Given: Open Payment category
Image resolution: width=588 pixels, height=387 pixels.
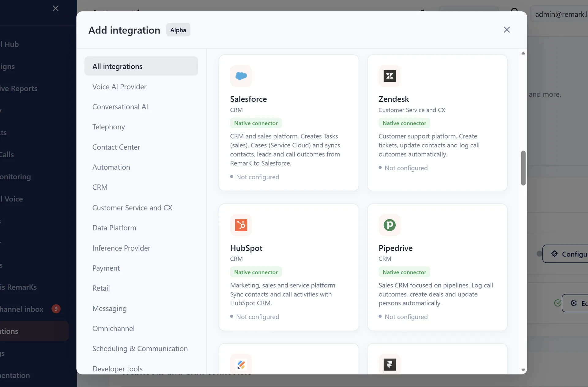Looking at the screenshot, I should click(106, 268).
